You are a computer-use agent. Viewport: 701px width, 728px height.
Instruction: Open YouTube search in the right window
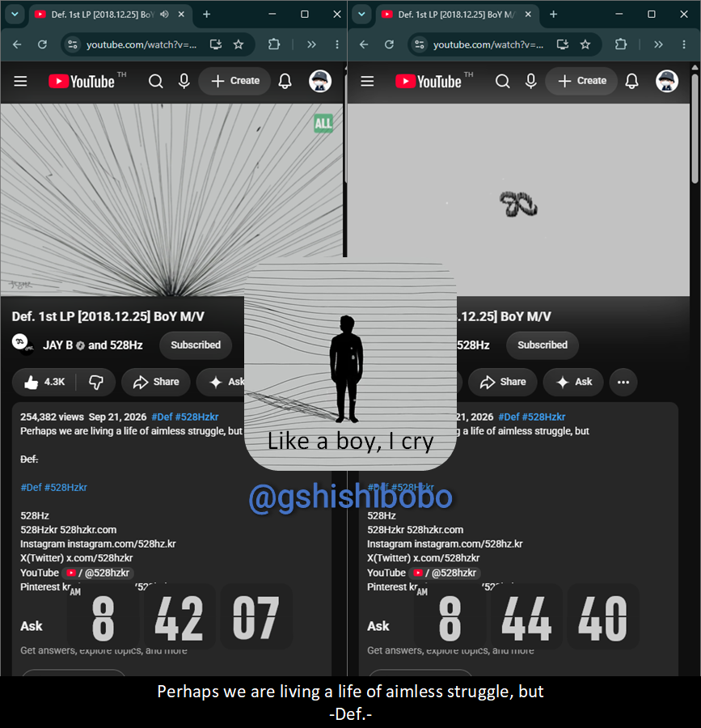[503, 82]
